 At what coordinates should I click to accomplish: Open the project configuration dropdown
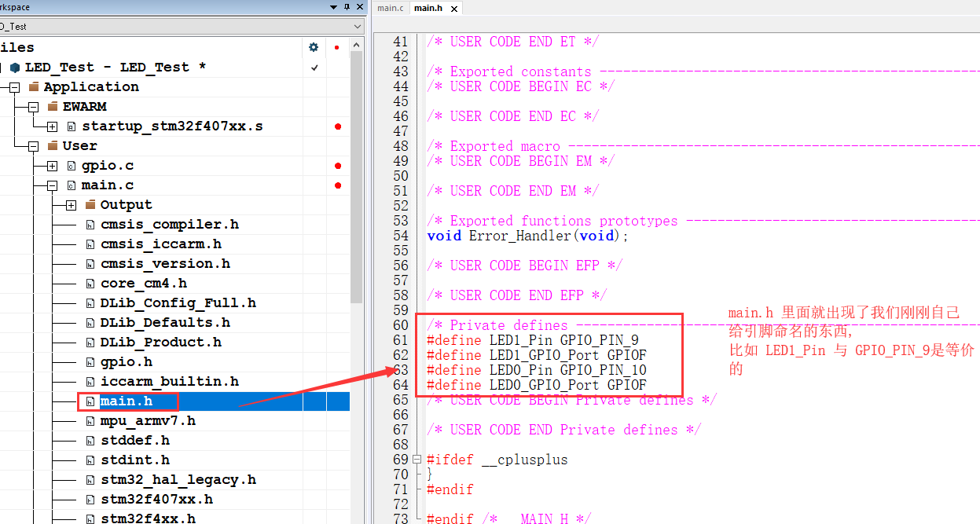(358, 27)
